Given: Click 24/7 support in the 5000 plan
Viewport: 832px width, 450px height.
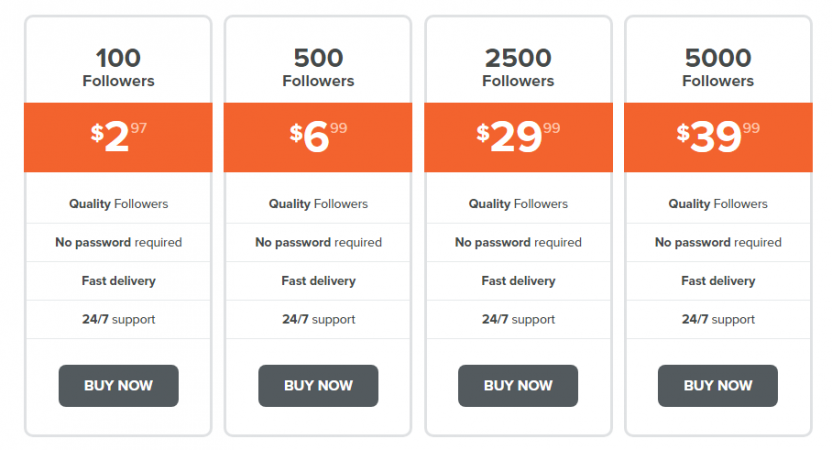Looking at the screenshot, I should 718,319.
